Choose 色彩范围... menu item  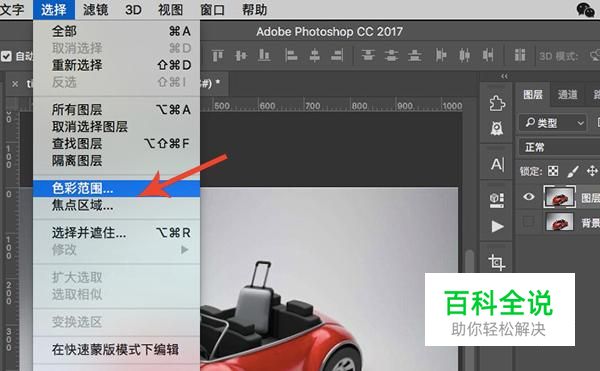tap(116, 188)
